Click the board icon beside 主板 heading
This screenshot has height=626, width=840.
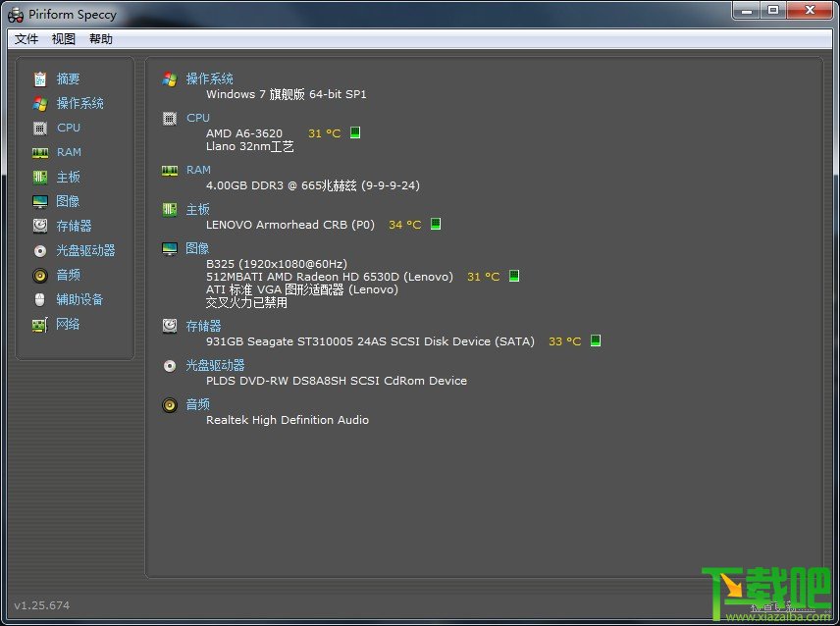[x=170, y=209]
